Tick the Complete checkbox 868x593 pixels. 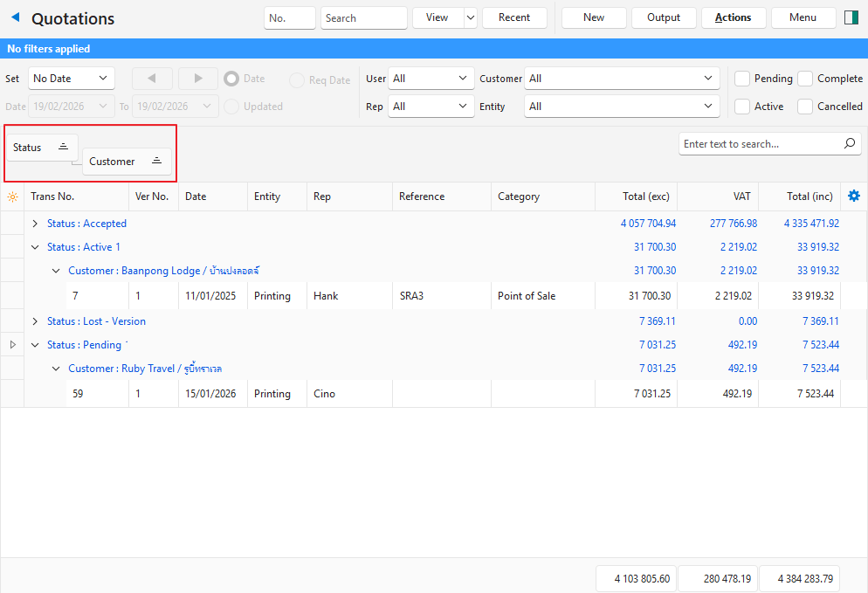click(805, 79)
